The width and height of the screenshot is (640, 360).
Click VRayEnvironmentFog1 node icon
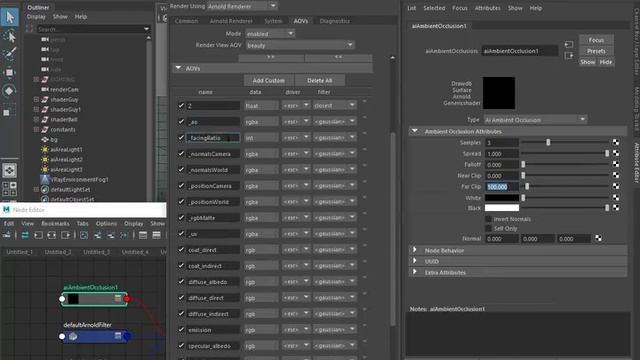pos(45,180)
